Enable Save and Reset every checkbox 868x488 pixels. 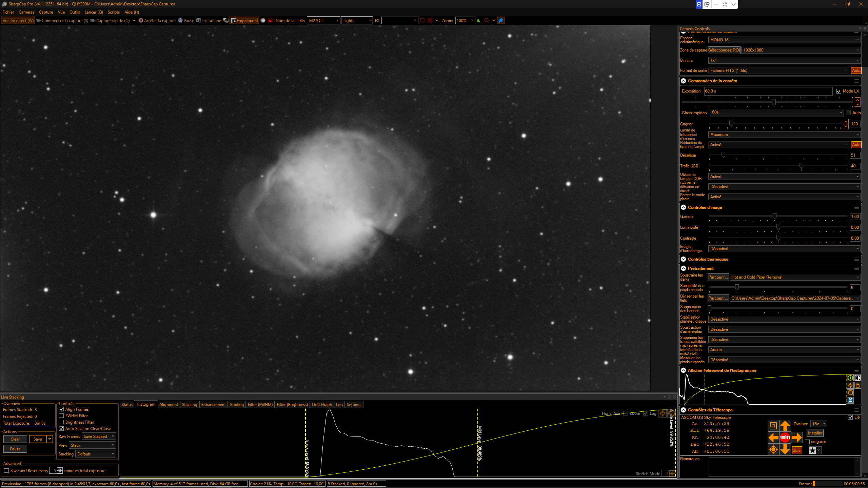[6, 471]
